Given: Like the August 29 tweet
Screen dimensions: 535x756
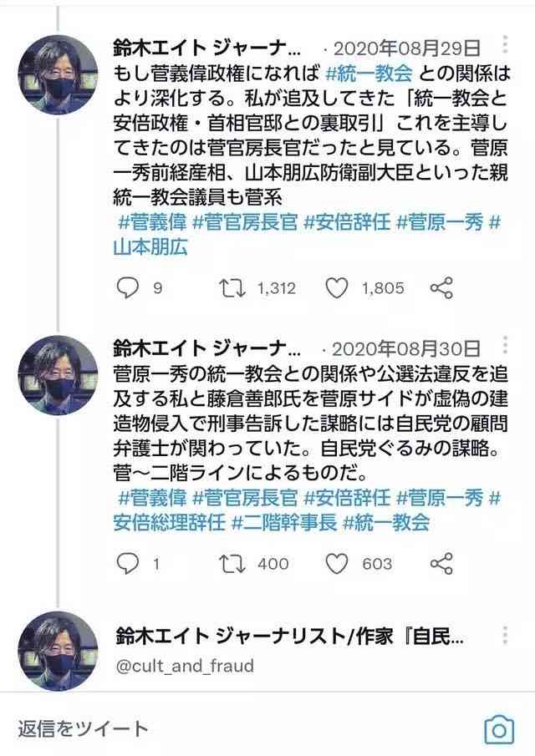Looking at the screenshot, I should (x=336, y=288).
